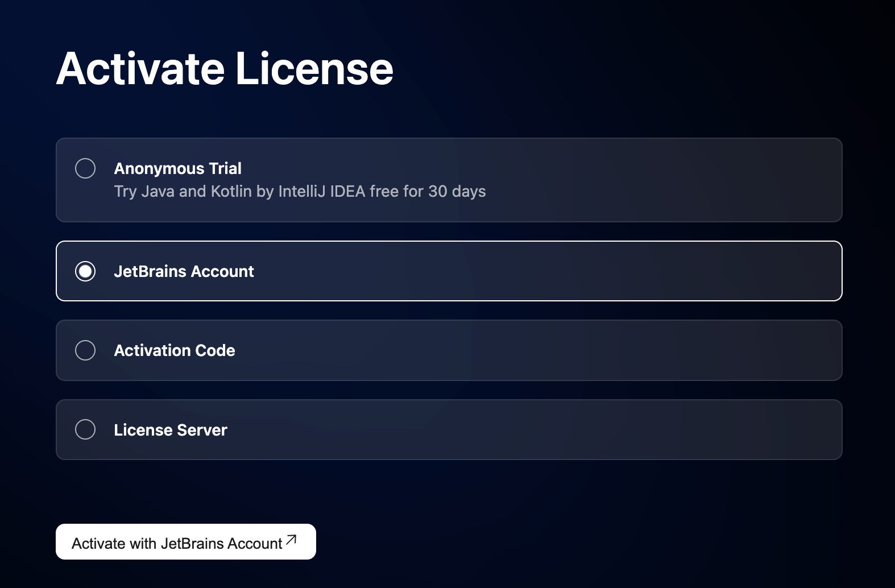Select the JetBrains Account radio button
The width and height of the screenshot is (895, 588).
[x=85, y=271]
